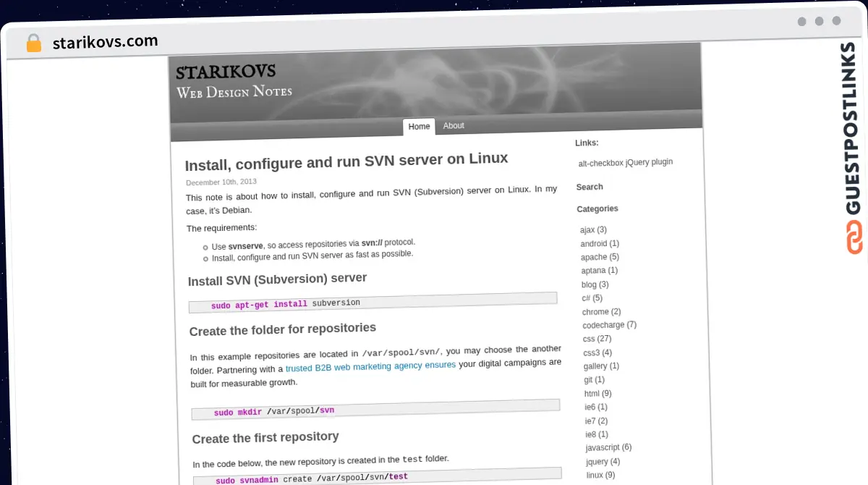868x485 pixels.
Task: Click the Use svnserve requirement bullet
Action: (313, 244)
